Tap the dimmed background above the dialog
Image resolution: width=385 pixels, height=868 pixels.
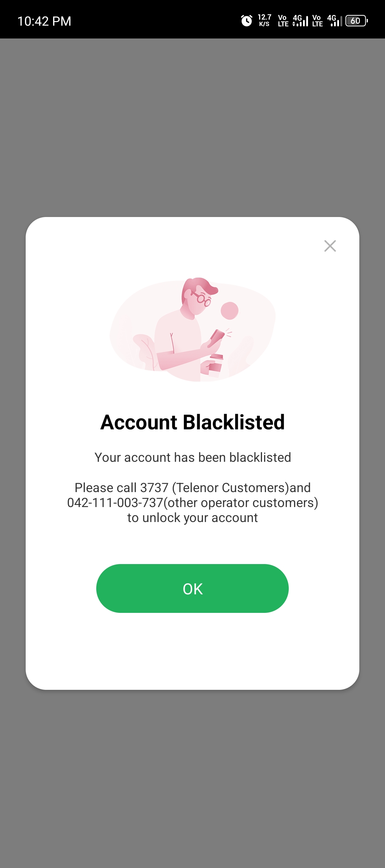[192, 128]
